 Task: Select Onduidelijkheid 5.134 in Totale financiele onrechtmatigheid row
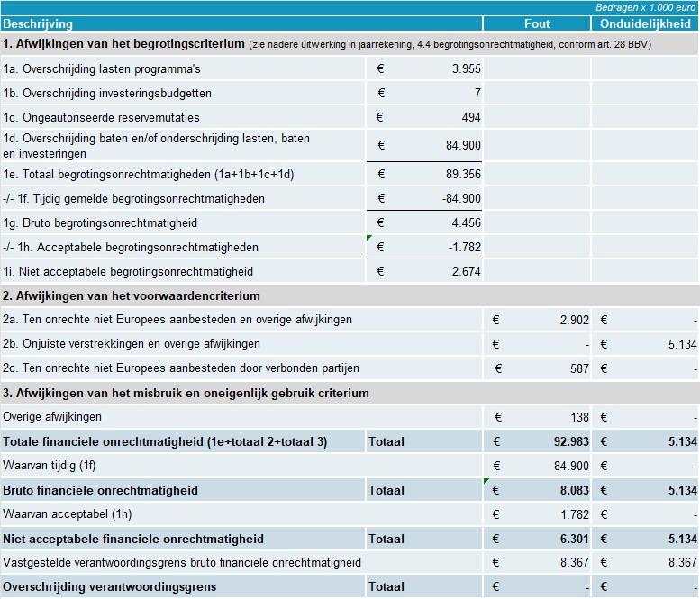pyautogui.click(x=682, y=442)
